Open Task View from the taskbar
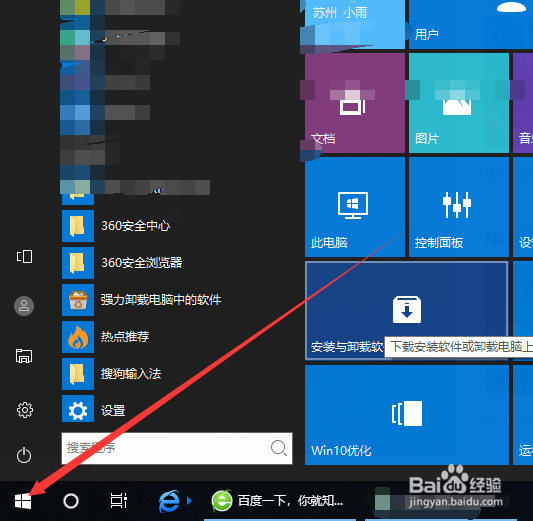Viewport: 533px width, 521px height. click(119, 501)
